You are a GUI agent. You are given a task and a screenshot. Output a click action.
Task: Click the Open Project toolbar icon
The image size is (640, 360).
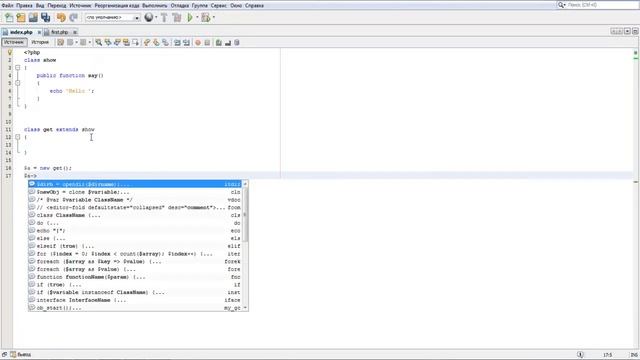(33, 18)
